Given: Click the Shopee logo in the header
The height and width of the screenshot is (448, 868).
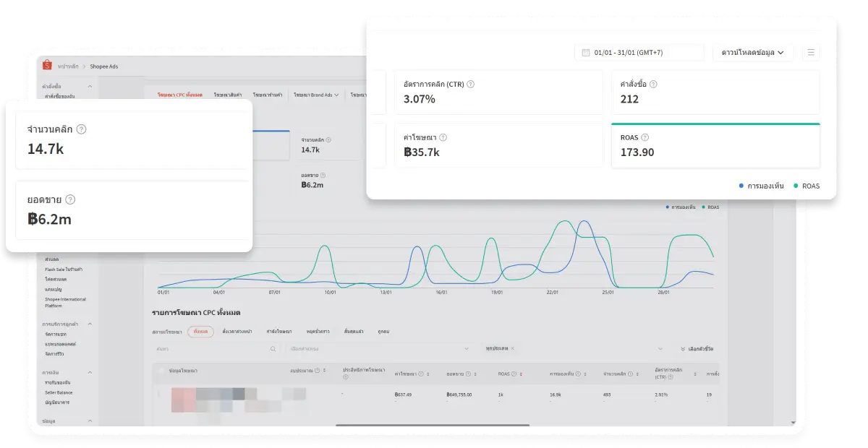Looking at the screenshot, I should pyautogui.click(x=48, y=66).
